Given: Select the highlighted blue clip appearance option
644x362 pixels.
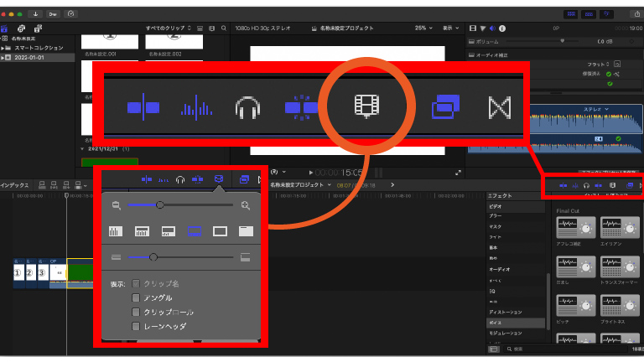Looking at the screenshot, I should 195,231.
